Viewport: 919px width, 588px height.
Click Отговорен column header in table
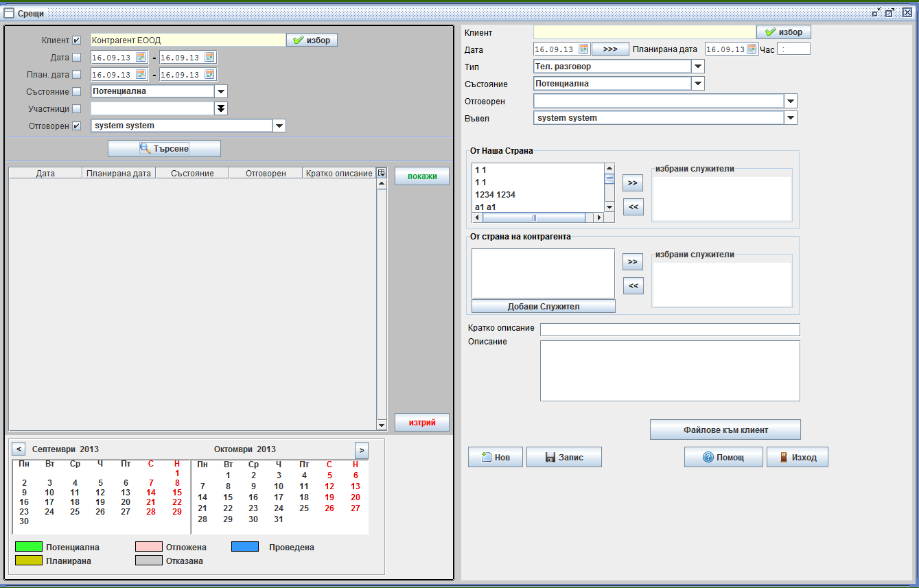click(x=266, y=174)
